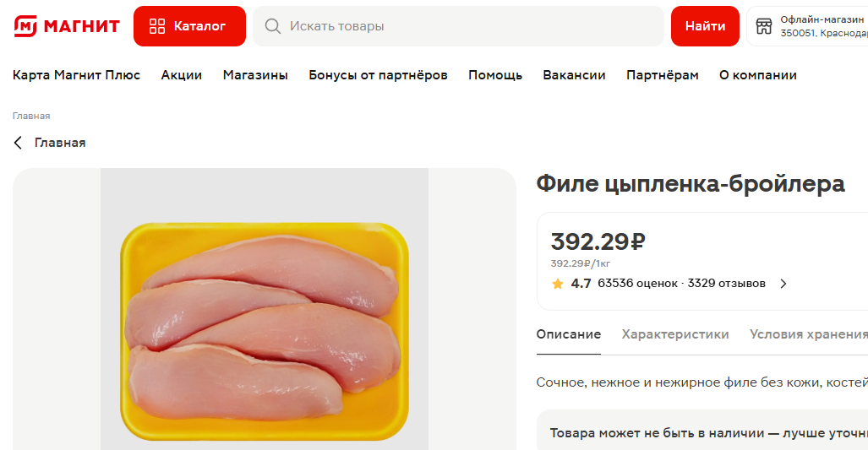Click the Magnit logo icon
Viewport: 868px width, 450px height.
25,26
